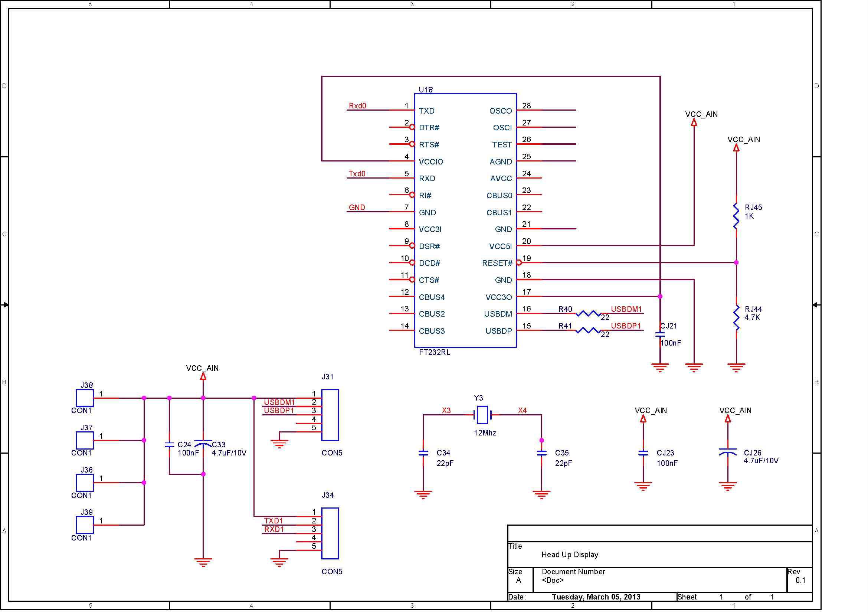Image resolution: width=868 pixels, height=614 pixels.
Task: Click the red GND net label at pin 7
Action: coord(357,207)
